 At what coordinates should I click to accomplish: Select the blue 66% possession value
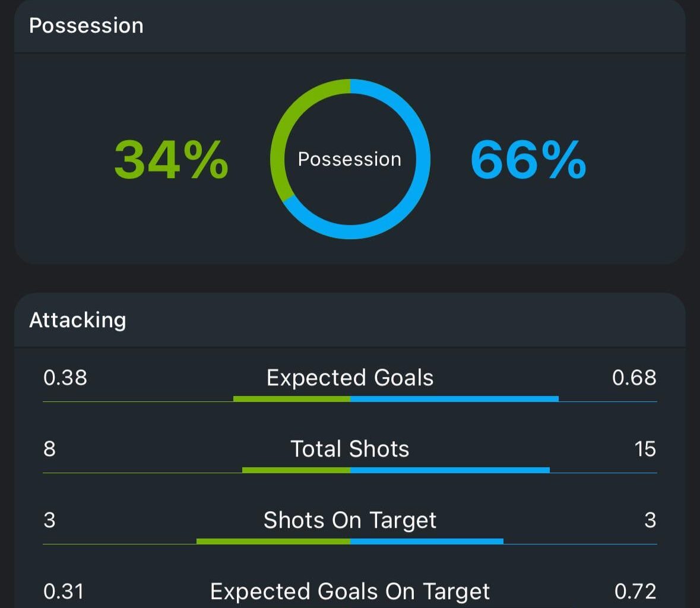pyautogui.click(x=528, y=160)
